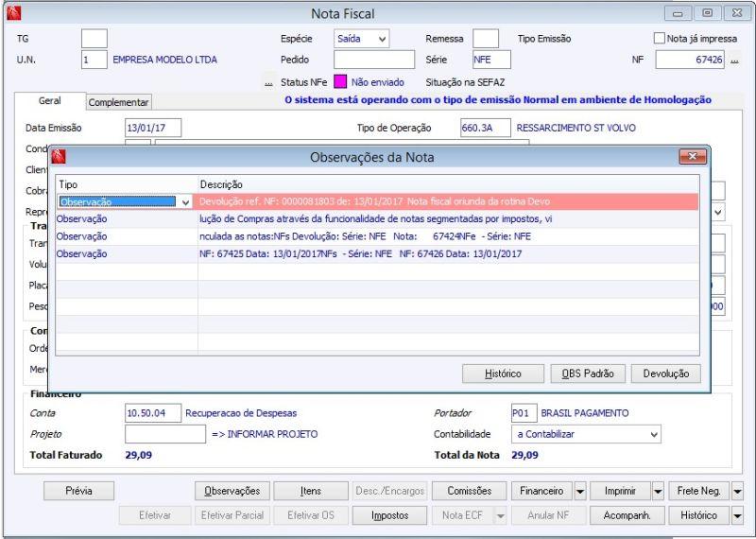This screenshot has height=539, width=756.
Task: Click the Impostos button
Action: (x=389, y=516)
